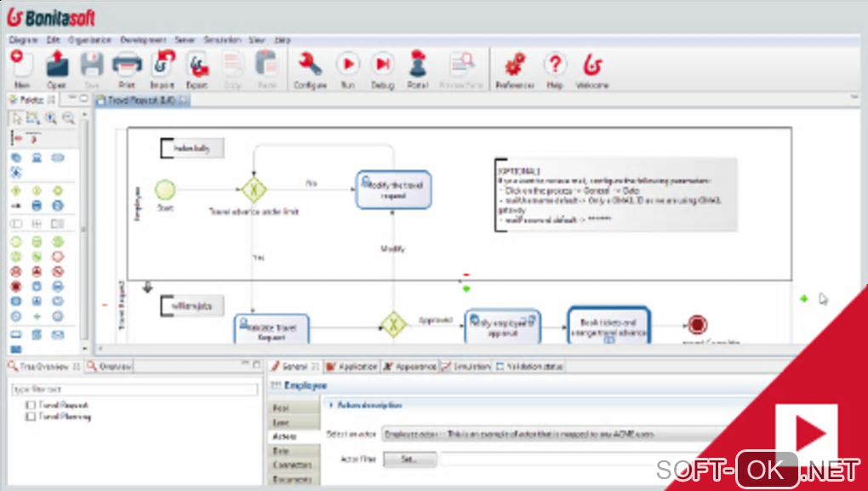This screenshot has width=868, height=491.
Task: Switch to the Travel Request diagram tab
Action: click(142, 100)
